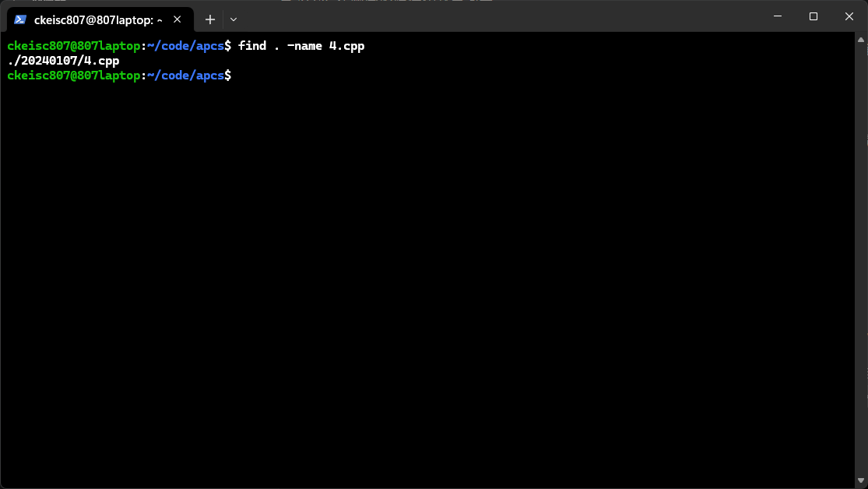Close the terminal window
Viewport: 868px width, 489px height.
pos(849,16)
